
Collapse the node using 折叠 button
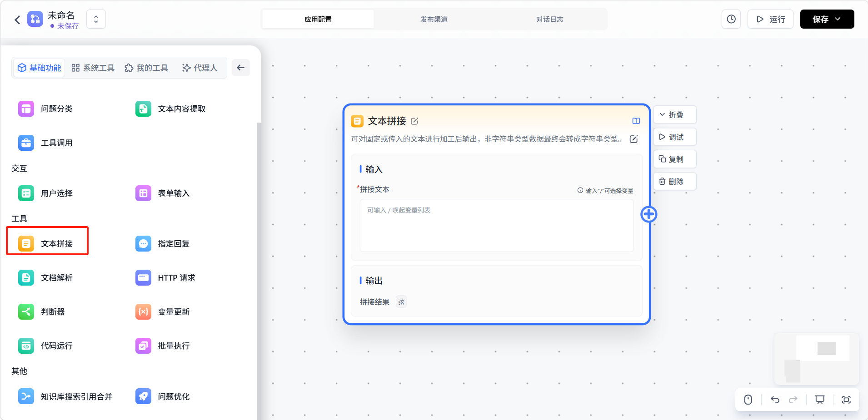(674, 115)
